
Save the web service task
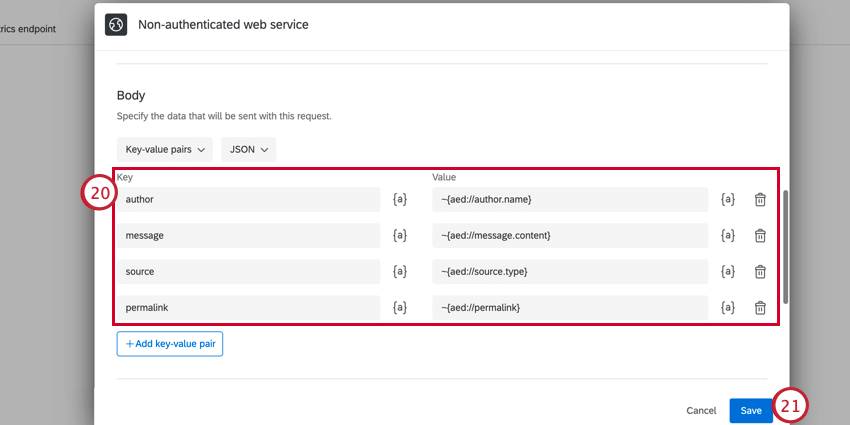pyautogui.click(x=751, y=411)
